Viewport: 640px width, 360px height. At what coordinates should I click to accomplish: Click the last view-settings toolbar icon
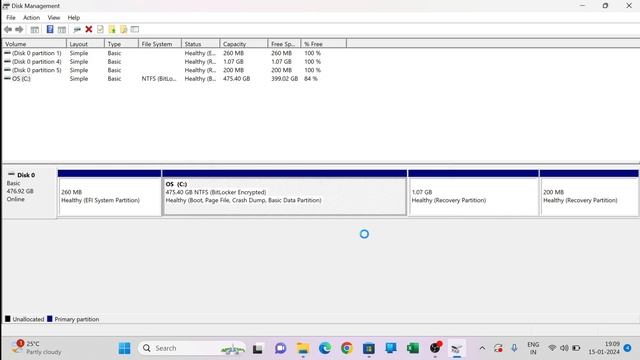coord(135,29)
